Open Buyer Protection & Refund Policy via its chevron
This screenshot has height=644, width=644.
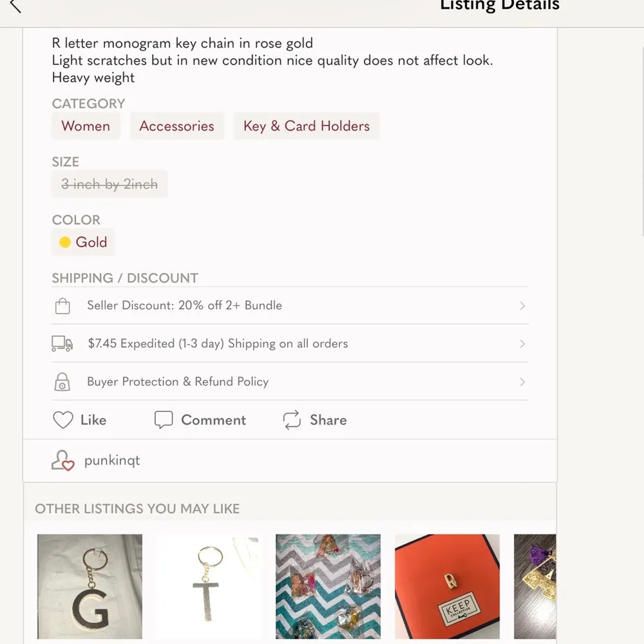522,382
